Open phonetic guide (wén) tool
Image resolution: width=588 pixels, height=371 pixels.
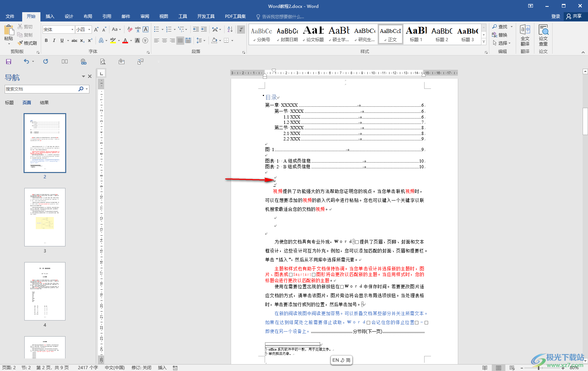click(x=138, y=29)
